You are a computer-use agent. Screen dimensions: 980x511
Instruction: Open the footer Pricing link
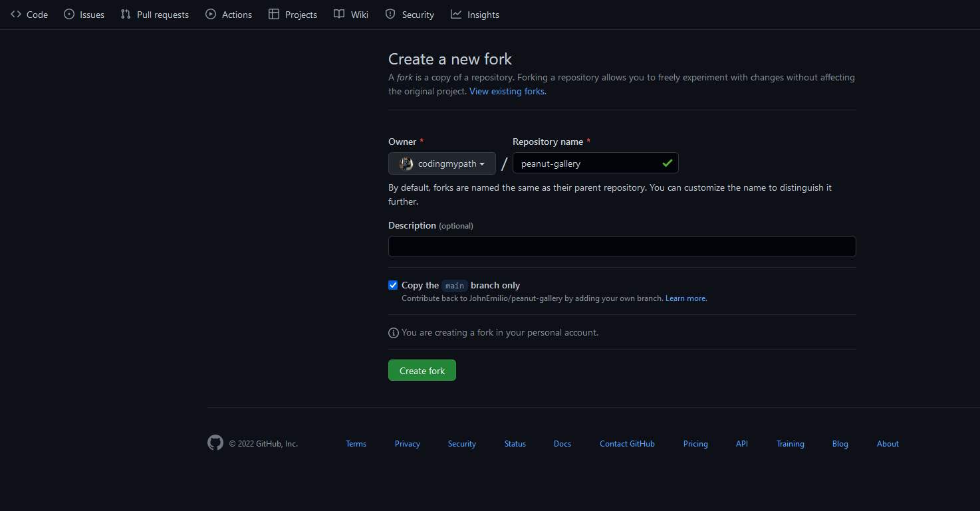coord(695,444)
